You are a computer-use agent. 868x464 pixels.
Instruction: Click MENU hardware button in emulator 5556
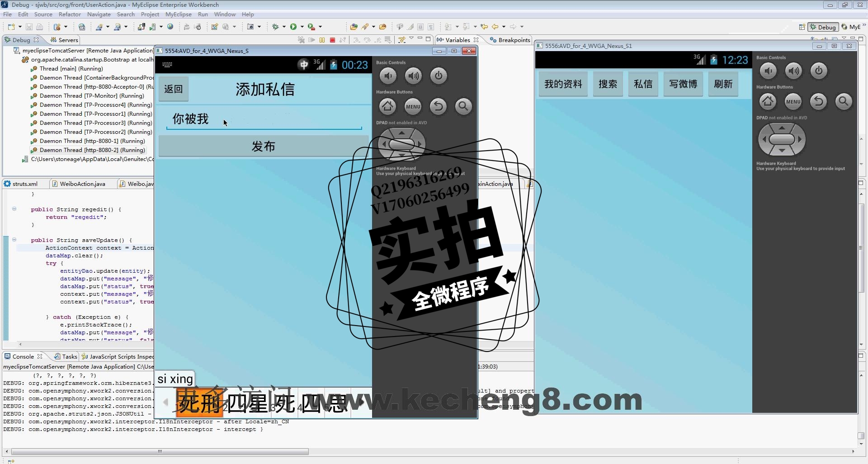click(x=793, y=101)
